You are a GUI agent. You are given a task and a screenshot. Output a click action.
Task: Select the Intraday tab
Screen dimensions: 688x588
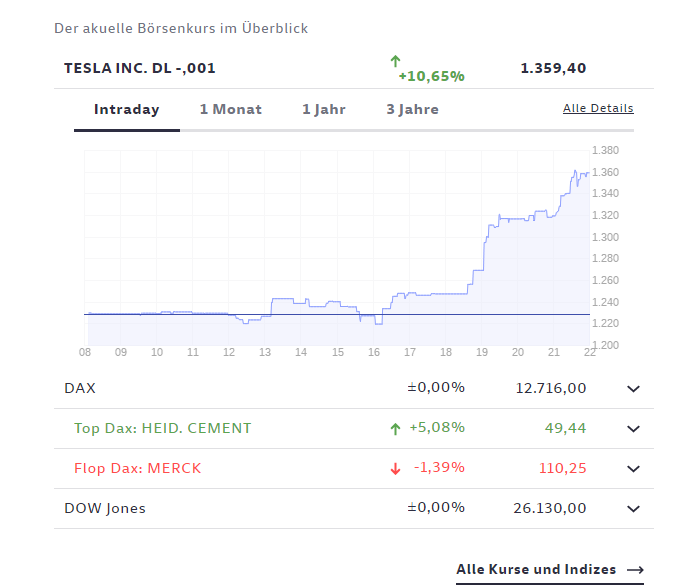(x=126, y=109)
